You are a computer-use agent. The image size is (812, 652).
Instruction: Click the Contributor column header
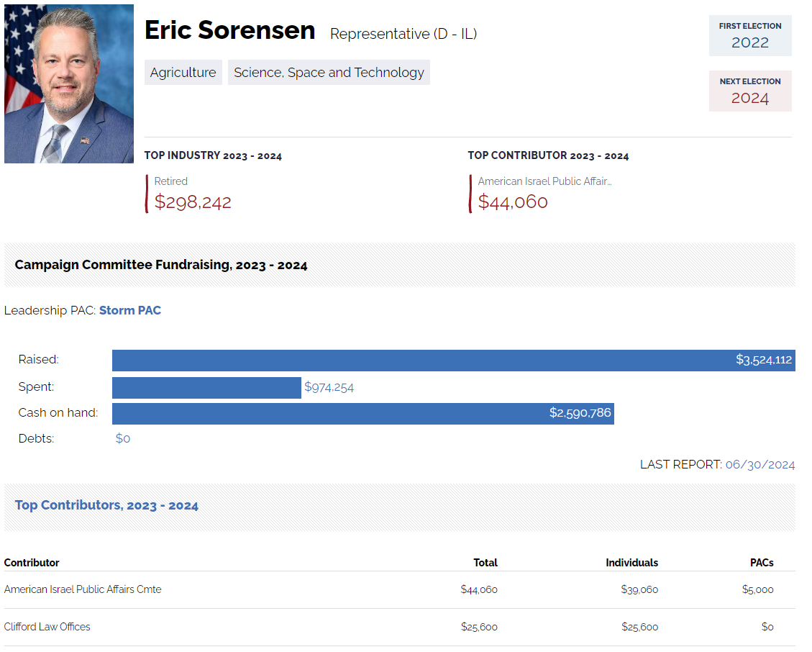pos(32,563)
